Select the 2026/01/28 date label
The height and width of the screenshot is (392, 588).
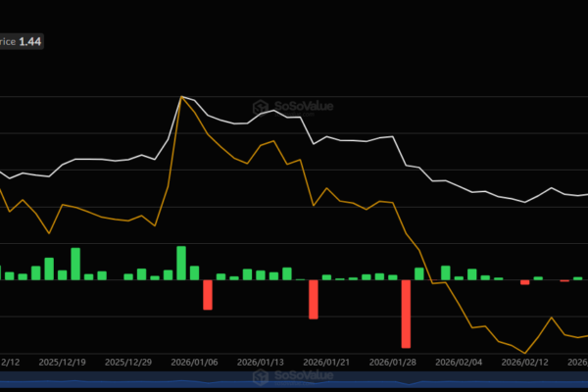393,361
